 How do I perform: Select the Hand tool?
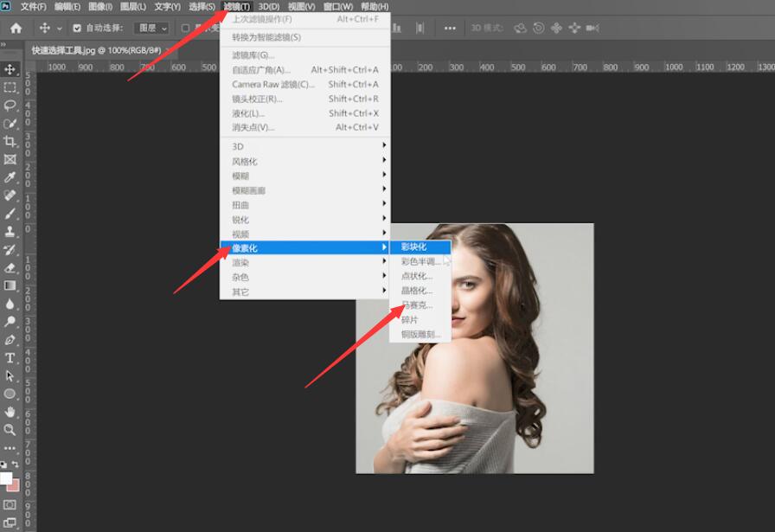[10, 412]
